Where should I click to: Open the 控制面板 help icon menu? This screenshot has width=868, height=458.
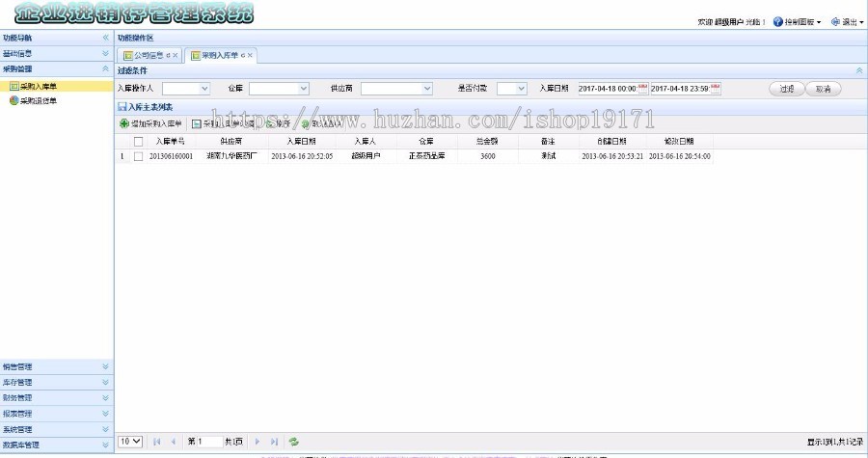coord(777,21)
